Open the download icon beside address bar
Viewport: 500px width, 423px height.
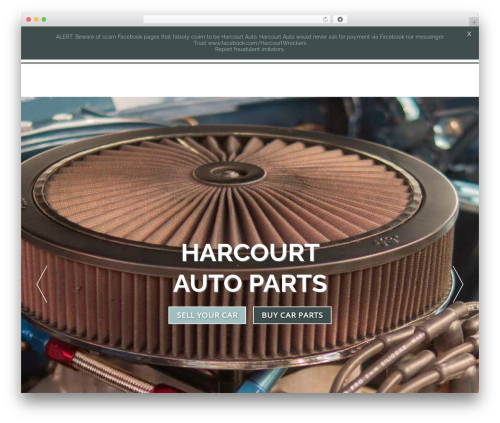pyautogui.click(x=340, y=20)
